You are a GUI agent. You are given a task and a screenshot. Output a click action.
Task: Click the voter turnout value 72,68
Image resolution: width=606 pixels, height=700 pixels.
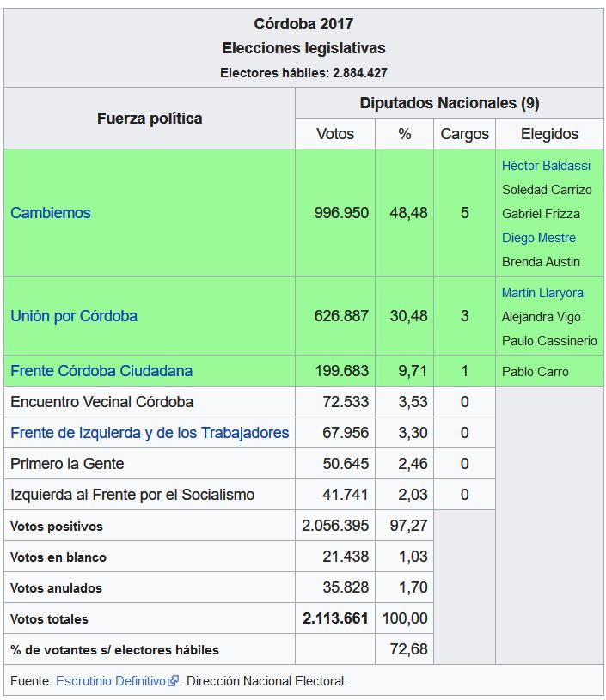pos(408,649)
